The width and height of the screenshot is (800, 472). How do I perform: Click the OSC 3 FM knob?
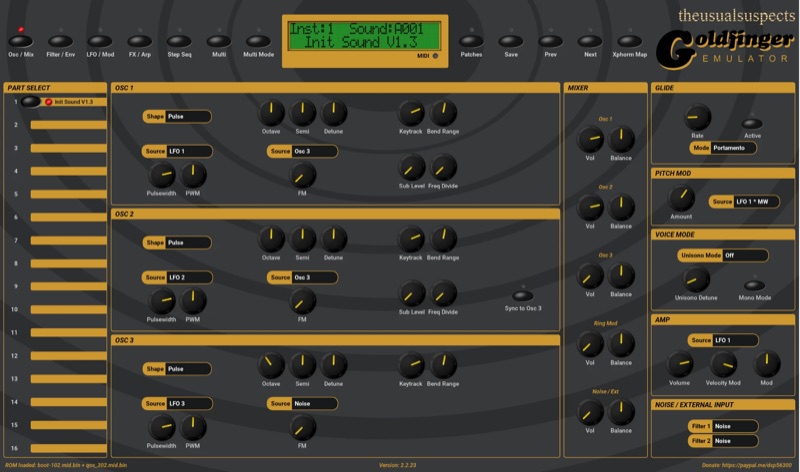[303, 427]
